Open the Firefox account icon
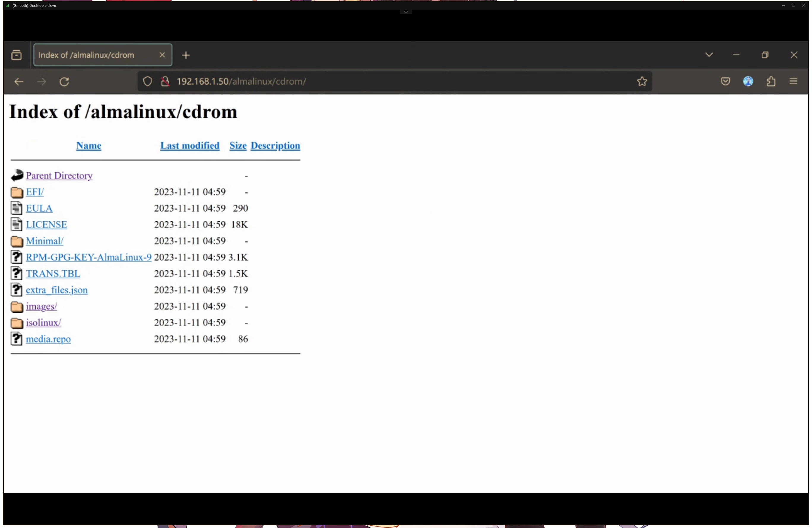 pyautogui.click(x=748, y=81)
